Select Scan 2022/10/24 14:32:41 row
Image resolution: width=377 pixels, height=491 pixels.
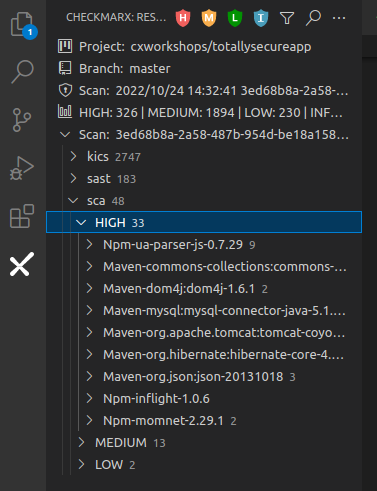point(204,90)
